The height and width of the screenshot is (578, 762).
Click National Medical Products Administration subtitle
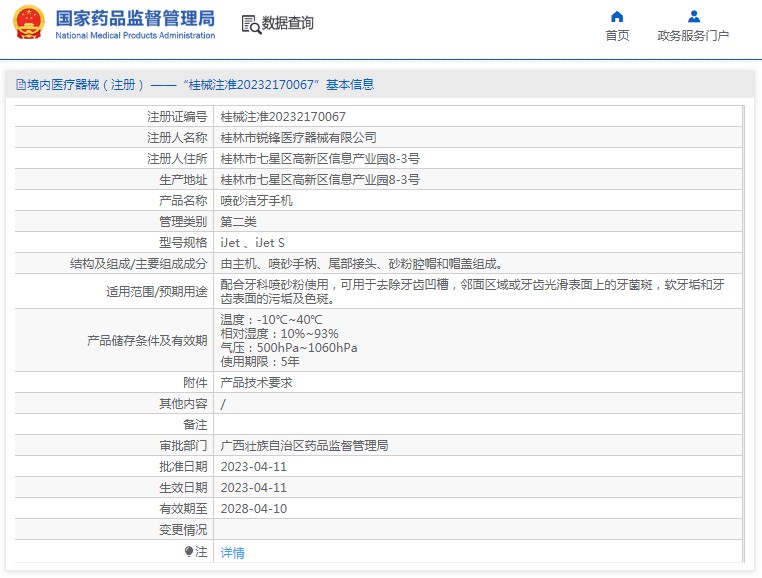pyautogui.click(x=135, y=35)
